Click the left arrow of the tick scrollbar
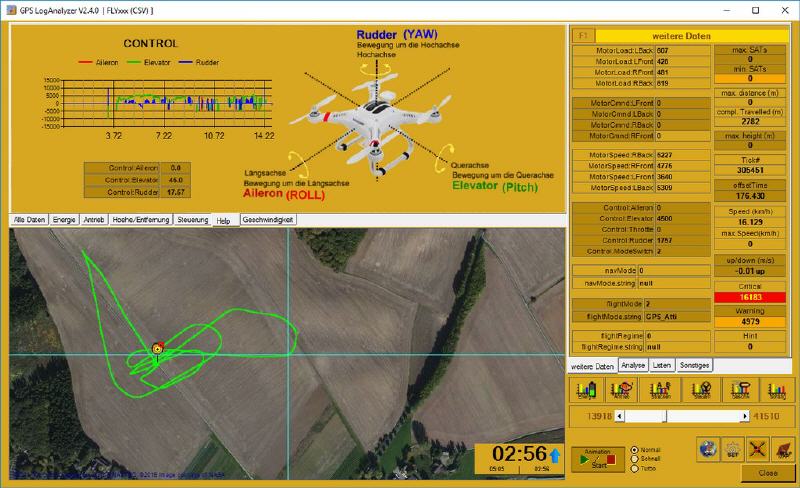This screenshot has width=800, height=488. (x=619, y=416)
